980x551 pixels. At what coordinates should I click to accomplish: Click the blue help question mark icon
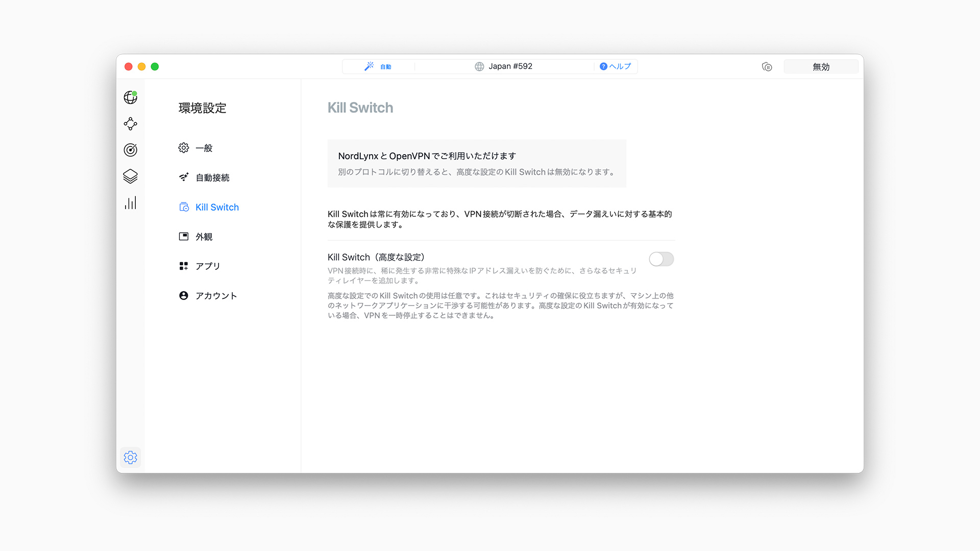(x=603, y=66)
